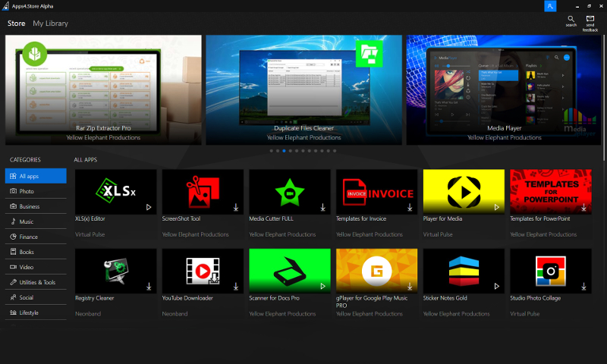607x364 pixels.
Task: Open send feedback
Action: click(x=590, y=24)
